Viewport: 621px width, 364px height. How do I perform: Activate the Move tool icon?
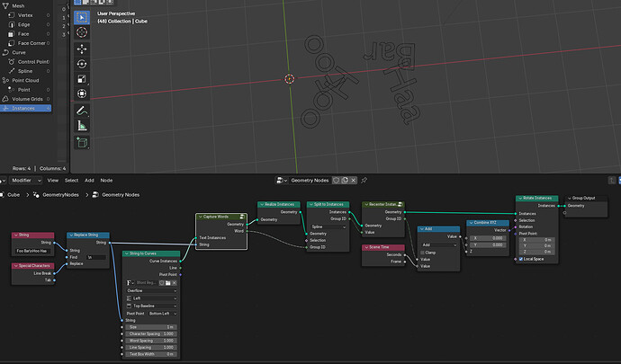coord(82,49)
